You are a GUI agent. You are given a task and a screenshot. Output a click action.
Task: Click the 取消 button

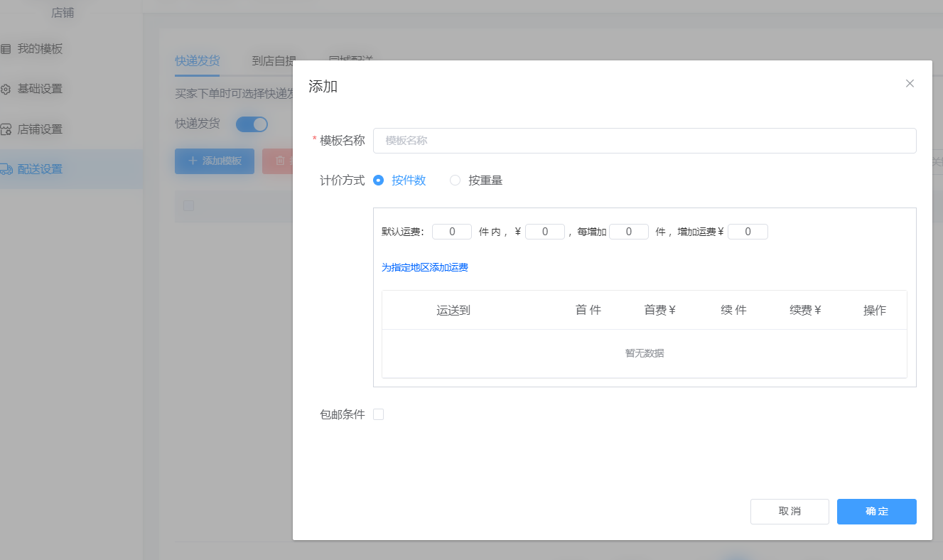tap(790, 512)
